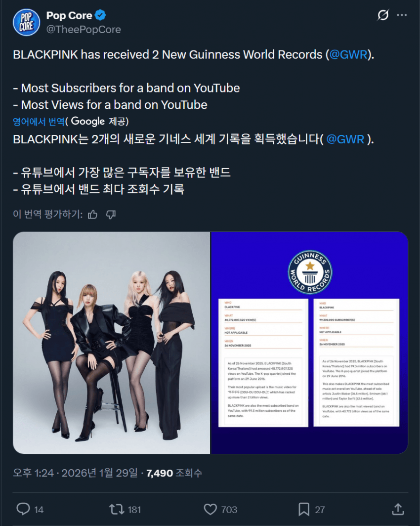Screen dimensions: 420x526
Task: Click @GWR mention in English text
Action: click(349, 54)
